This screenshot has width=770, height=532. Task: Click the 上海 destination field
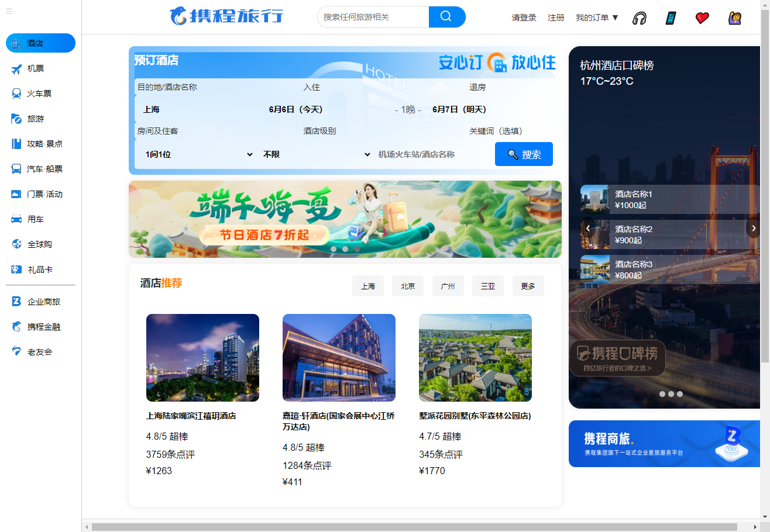(x=199, y=109)
